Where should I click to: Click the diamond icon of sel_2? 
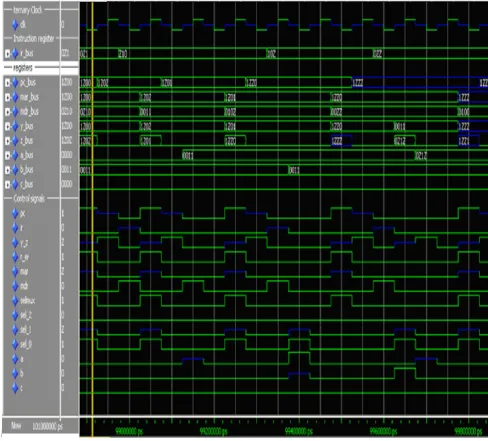pyautogui.click(x=15, y=315)
